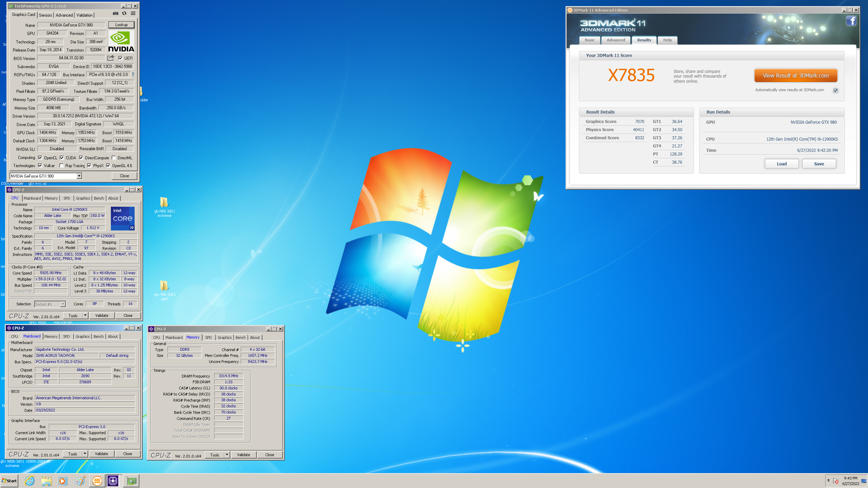868x488 pixels.
Task: Switch to the SPD tab in CPU-Z CPU window
Action: 67,198
